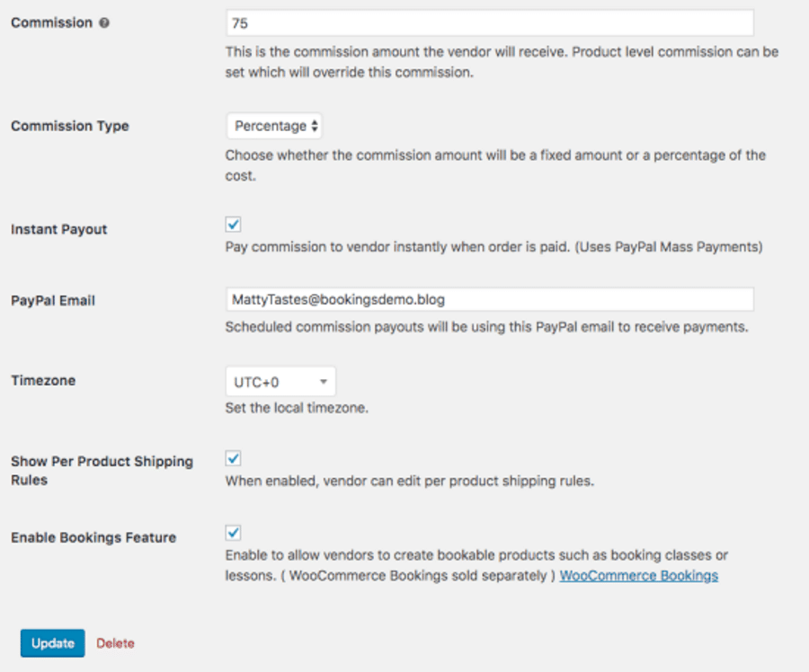809x672 pixels.
Task: Focus the PayPal Email input field
Action: tap(489, 300)
